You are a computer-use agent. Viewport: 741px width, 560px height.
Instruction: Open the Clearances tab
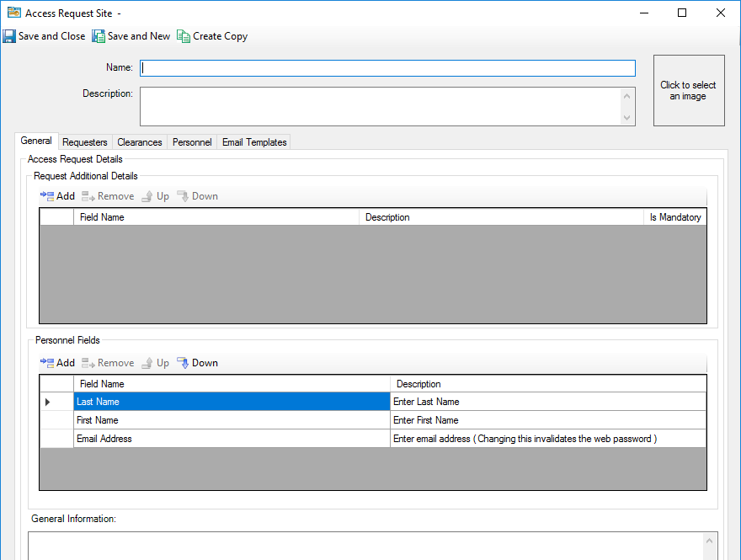(140, 142)
